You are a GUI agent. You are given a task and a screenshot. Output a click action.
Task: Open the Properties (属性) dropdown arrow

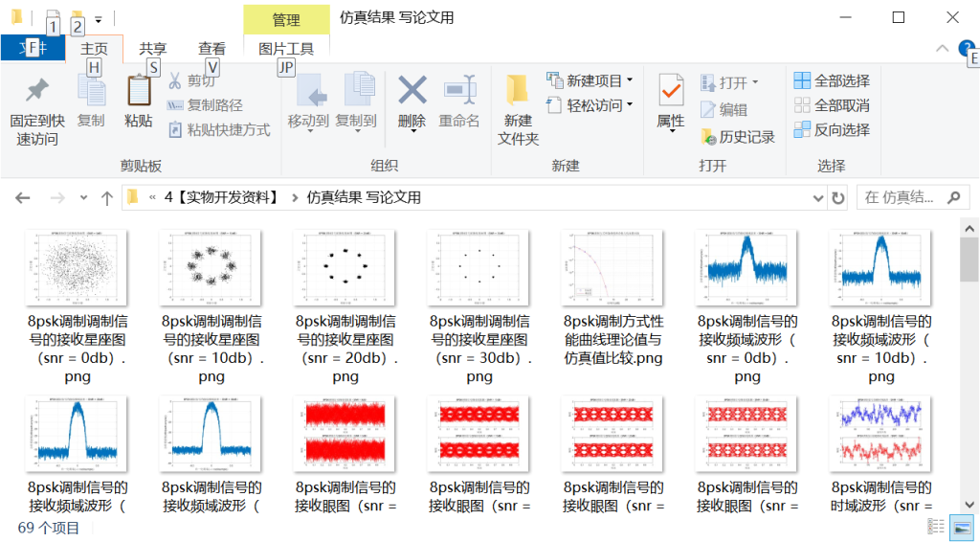click(x=672, y=131)
